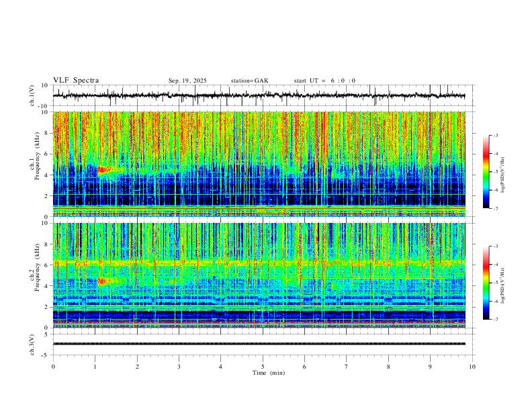Click the "-3" label on ch.1 colorbar
The height and width of the screenshot is (411, 532).
(x=495, y=135)
